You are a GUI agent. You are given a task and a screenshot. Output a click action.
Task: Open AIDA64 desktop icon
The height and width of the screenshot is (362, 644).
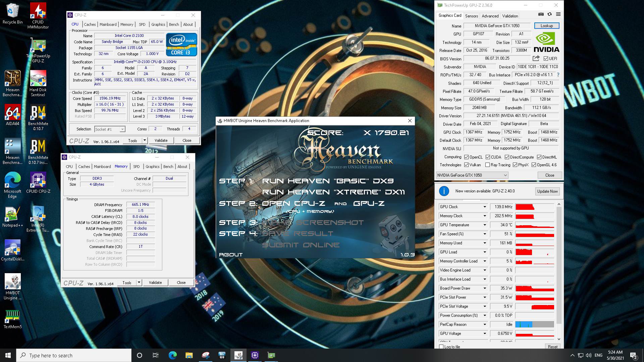coord(12,115)
